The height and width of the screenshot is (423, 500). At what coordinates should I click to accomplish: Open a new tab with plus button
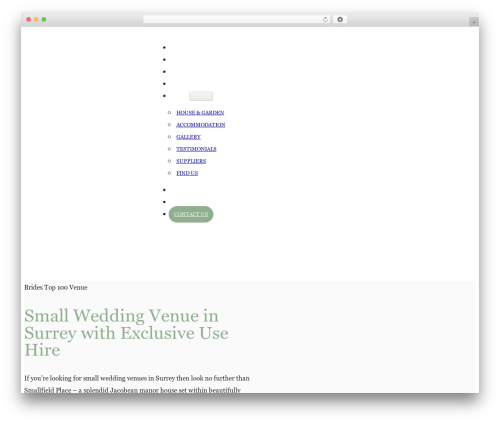pos(474,22)
